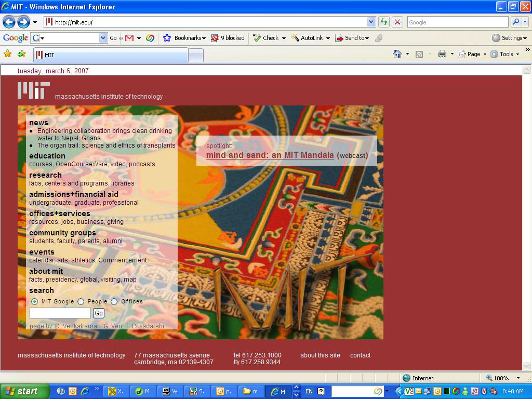Refresh the page with the green arrows icon

pos(384,22)
